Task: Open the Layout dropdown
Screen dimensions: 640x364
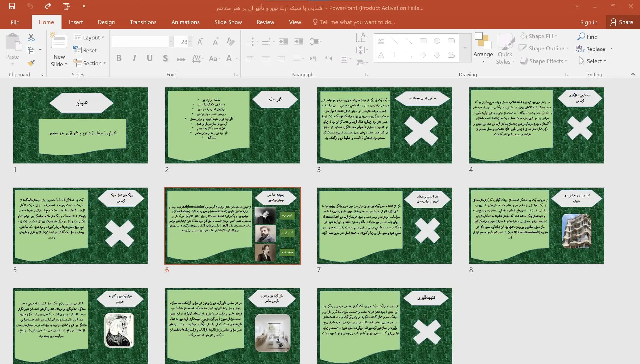Action: (89, 38)
